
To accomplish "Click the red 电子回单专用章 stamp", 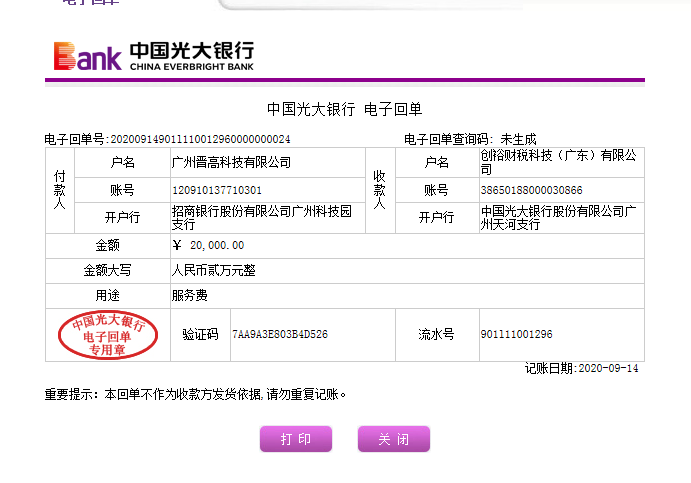I will 108,335.
